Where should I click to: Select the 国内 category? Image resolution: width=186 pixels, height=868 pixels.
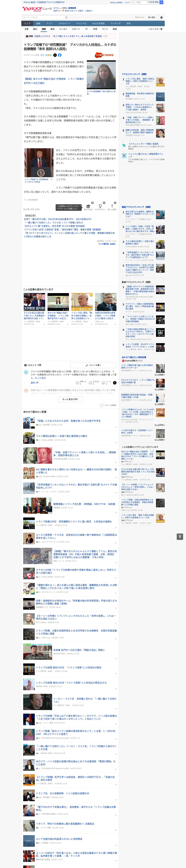tap(35, 29)
